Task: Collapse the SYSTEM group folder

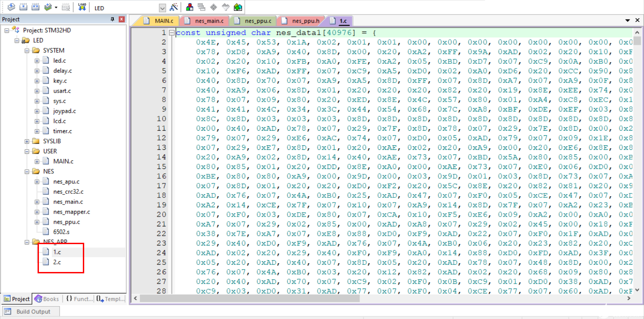Action: [x=27, y=51]
